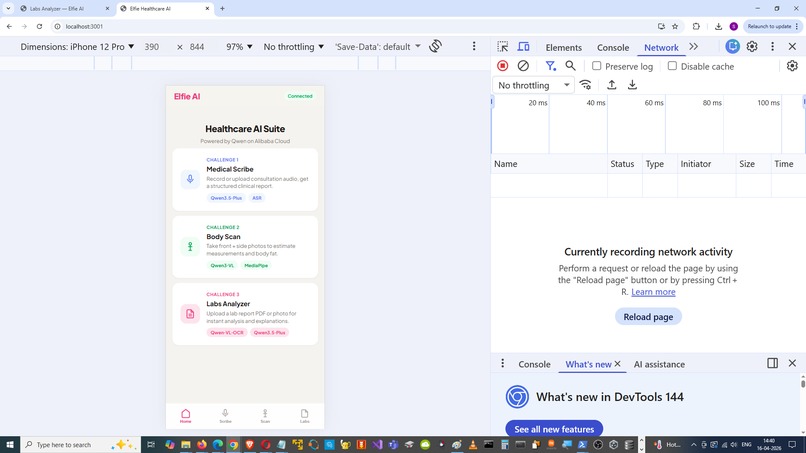806x453 pixels.
Task: Sort by the Status column header
Action: (624, 164)
